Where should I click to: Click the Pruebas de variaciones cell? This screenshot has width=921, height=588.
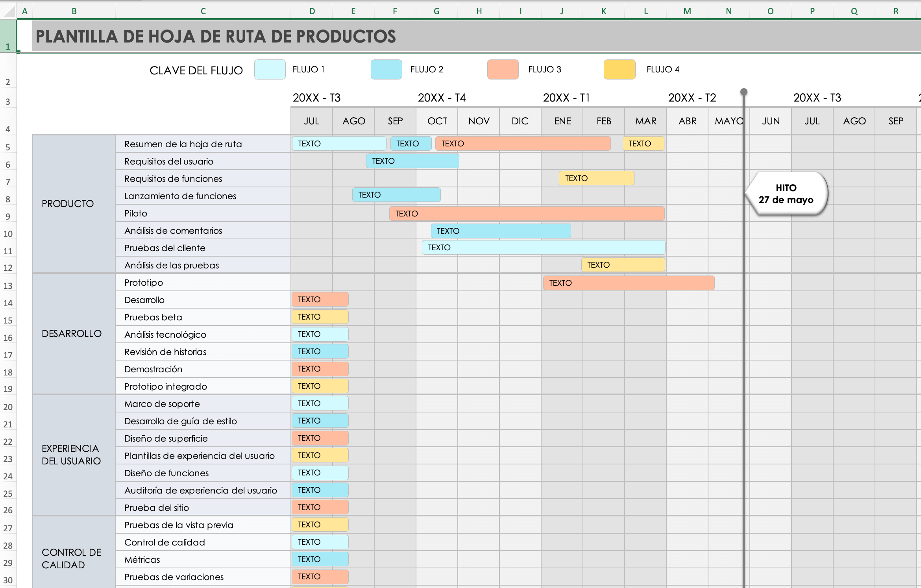point(203,577)
